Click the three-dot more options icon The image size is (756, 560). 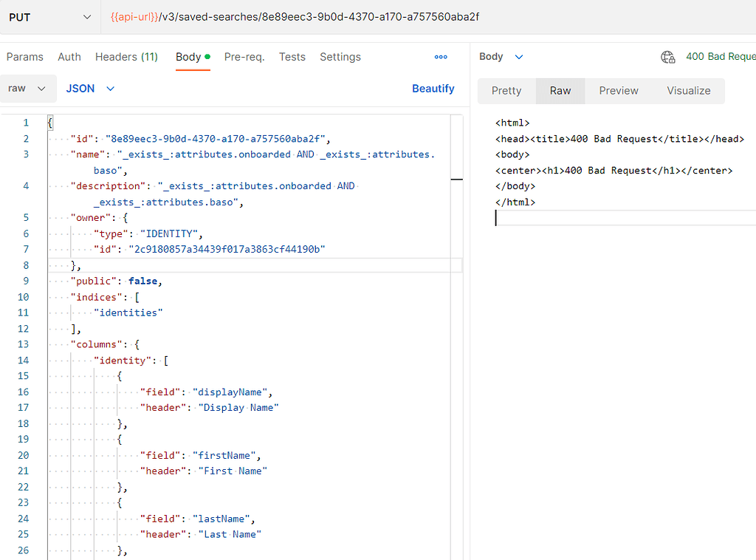point(441,57)
